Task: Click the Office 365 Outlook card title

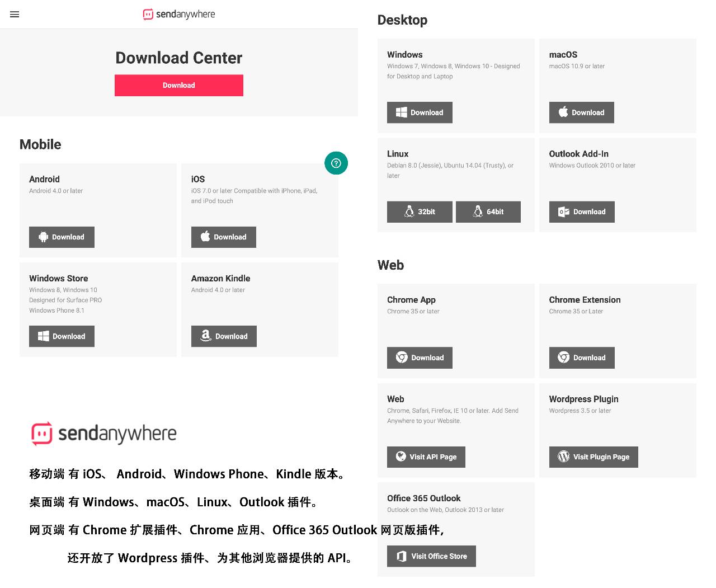Action: (424, 498)
